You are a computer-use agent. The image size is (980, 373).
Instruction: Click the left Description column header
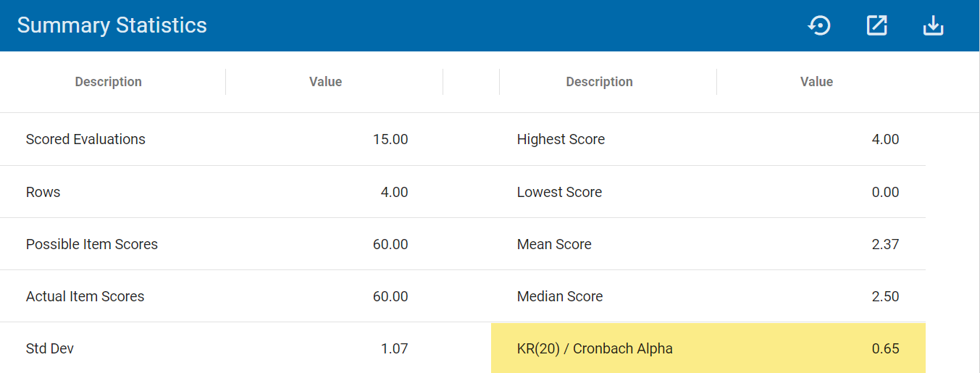coord(109,82)
